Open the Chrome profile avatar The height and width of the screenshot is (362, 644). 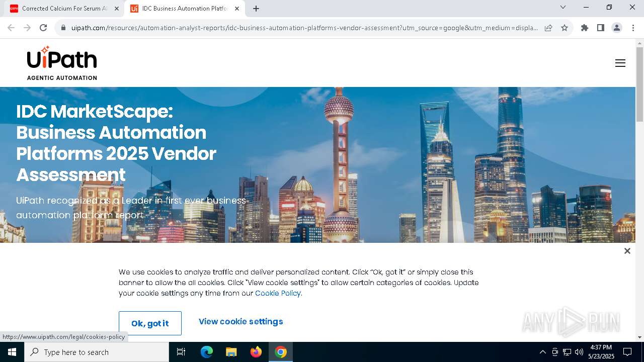[617, 28]
